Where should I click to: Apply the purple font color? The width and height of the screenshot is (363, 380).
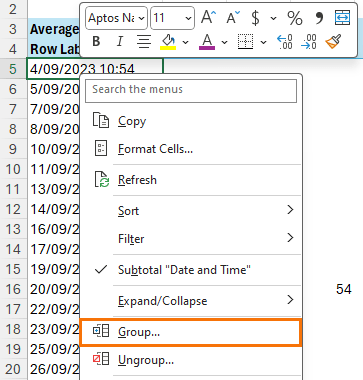coord(207,42)
